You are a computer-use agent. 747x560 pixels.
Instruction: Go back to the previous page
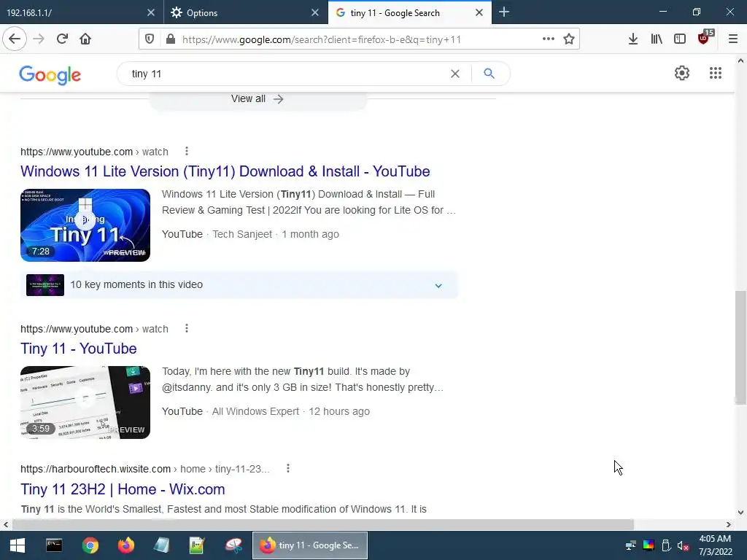(x=15, y=39)
